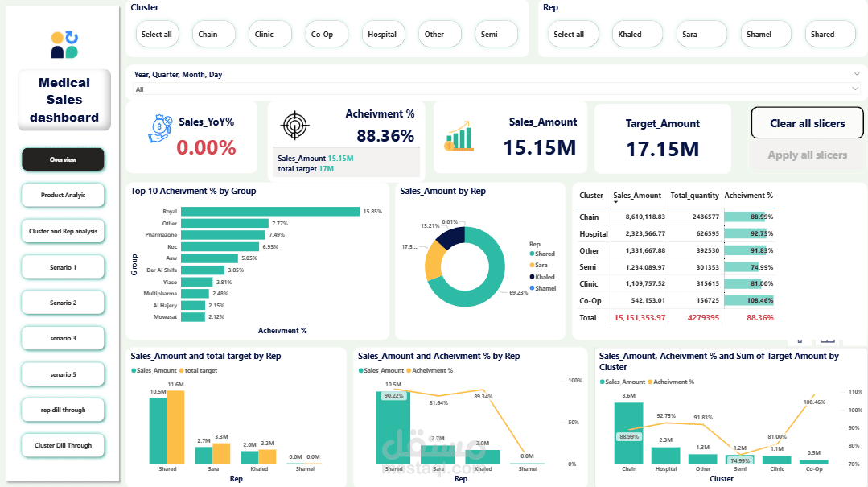This screenshot has width=868, height=487.
Task: Click the Shamel segment of the donut chart
Action: point(464,227)
